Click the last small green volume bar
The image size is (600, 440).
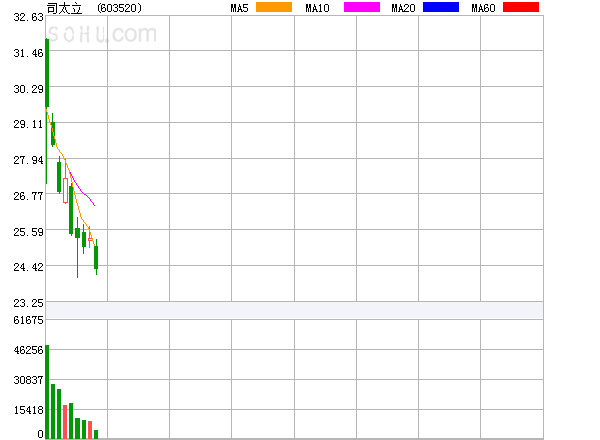tap(96, 434)
